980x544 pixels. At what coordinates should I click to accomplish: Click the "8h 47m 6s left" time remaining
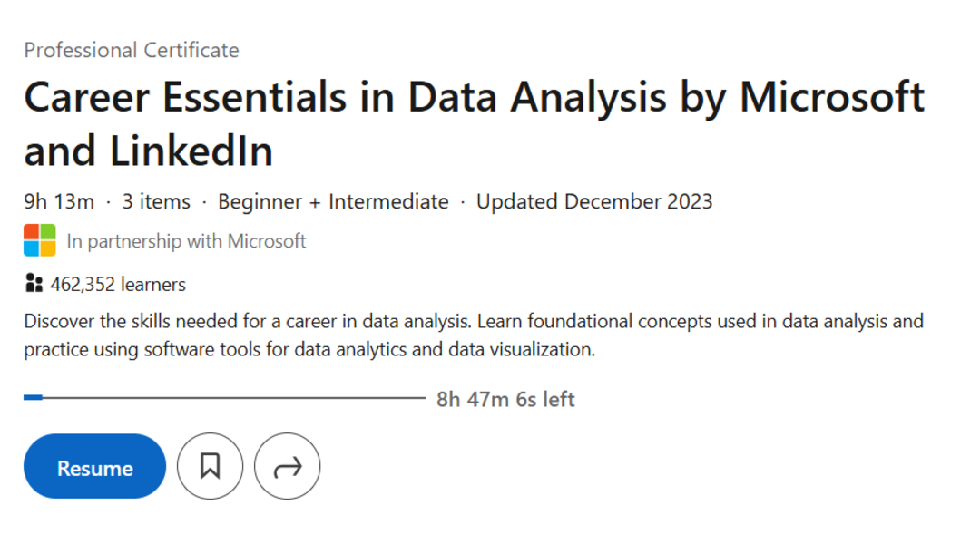click(505, 399)
